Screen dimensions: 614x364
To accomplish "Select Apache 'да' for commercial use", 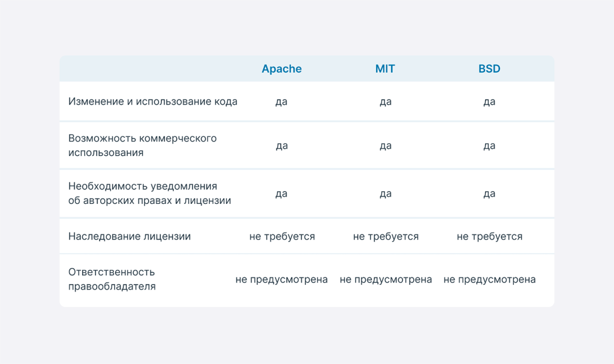I will point(281,146).
